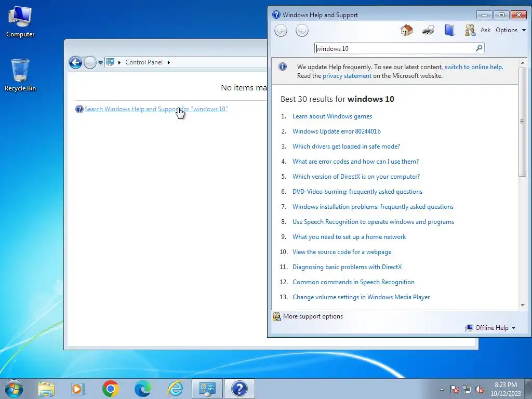Click the Show desktop strip at the end of the taskbar

[x=529, y=389]
